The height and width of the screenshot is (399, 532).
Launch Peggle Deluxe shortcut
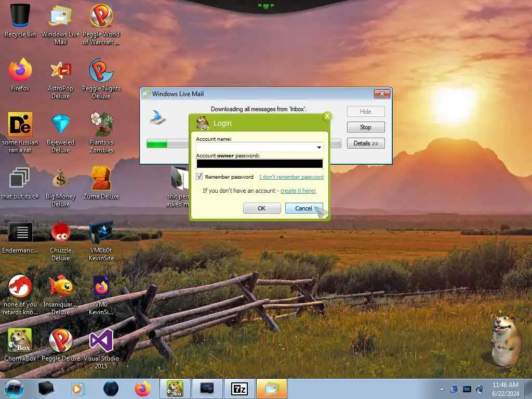click(60, 344)
